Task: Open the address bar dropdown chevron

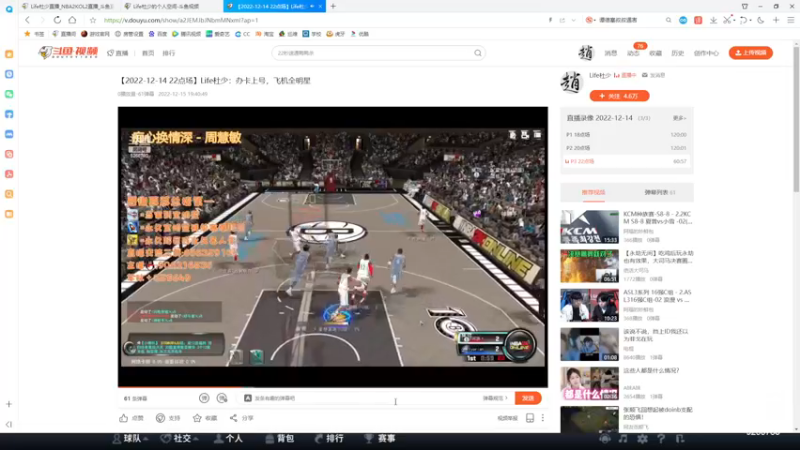Action: (x=573, y=20)
